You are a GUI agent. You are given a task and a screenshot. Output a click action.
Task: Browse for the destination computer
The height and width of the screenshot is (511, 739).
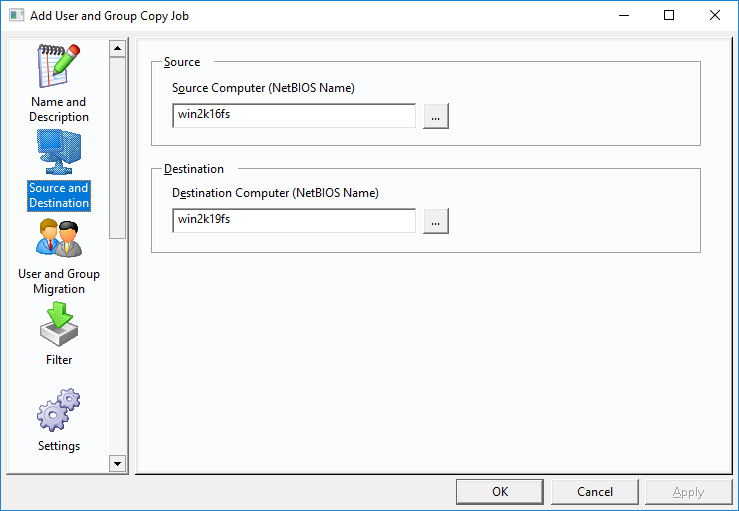pyautogui.click(x=436, y=221)
